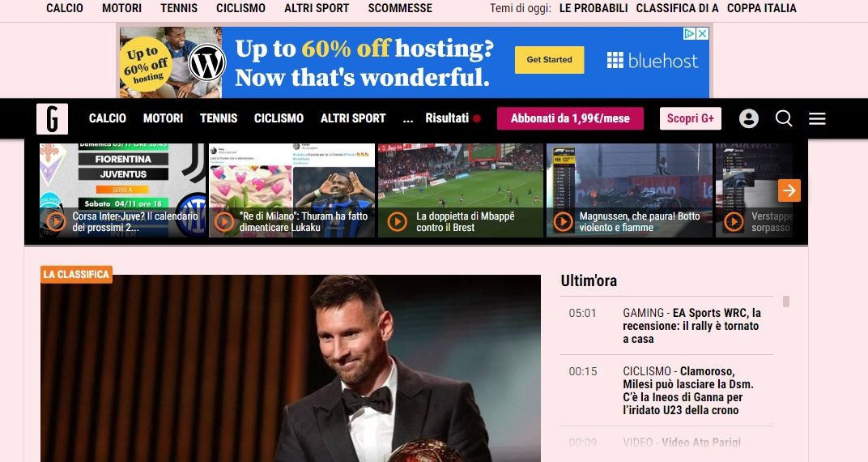868x462 pixels.
Task: Play the Thuram "Re di Milano" video
Action: pos(224,222)
